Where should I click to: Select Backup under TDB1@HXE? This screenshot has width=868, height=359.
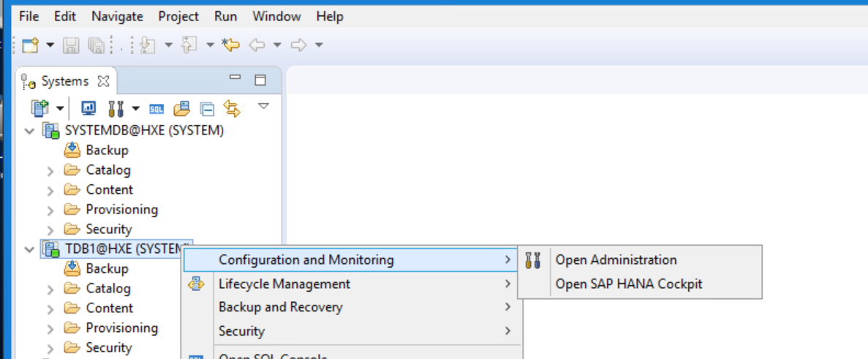point(107,269)
